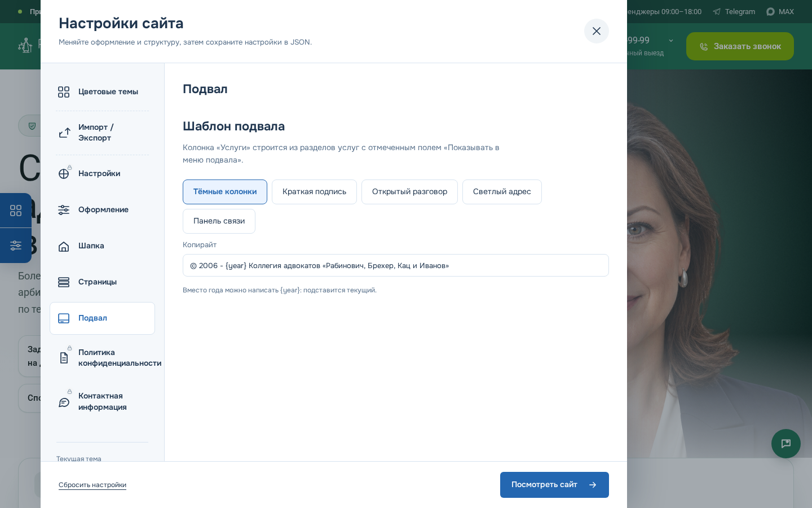The width and height of the screenshot is (812, 508).
Task: Click the Контактная информация chat icon
Action: [64, 402]
